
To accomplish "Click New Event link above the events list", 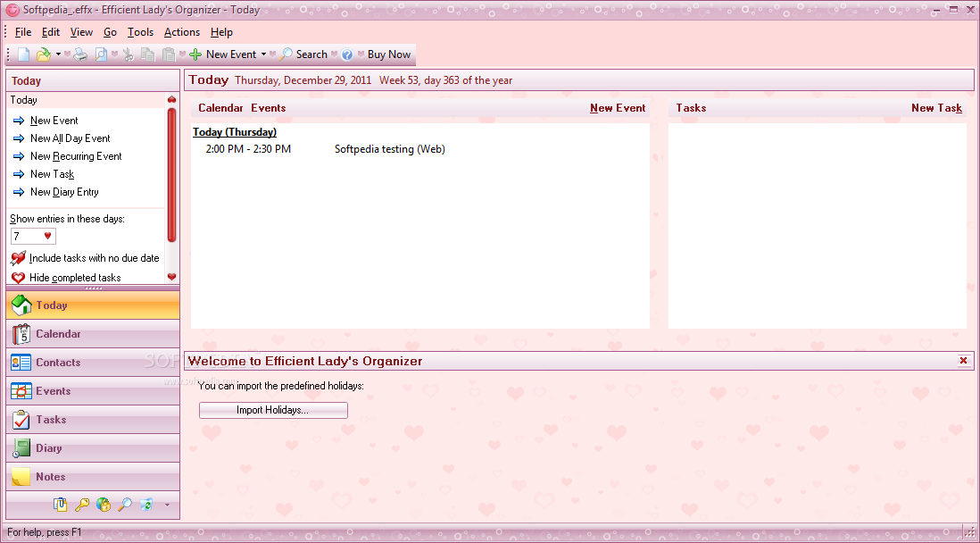I will tap(618, 107).
